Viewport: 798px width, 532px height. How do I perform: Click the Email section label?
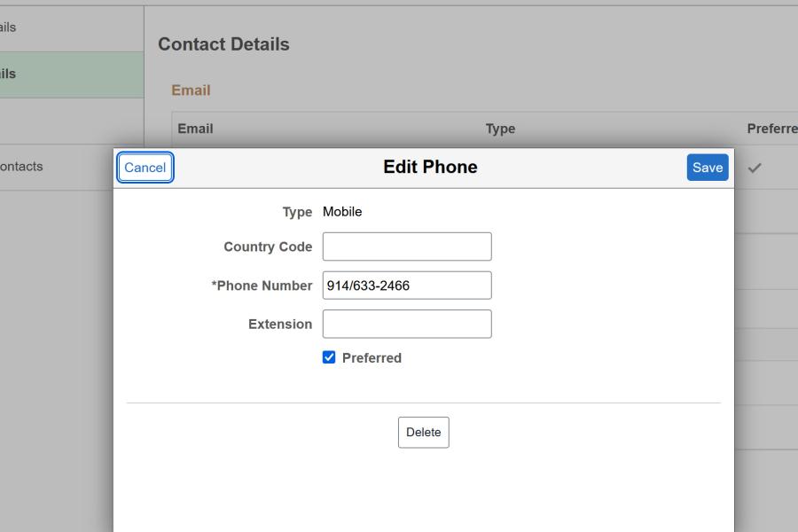tap(192, 90)
